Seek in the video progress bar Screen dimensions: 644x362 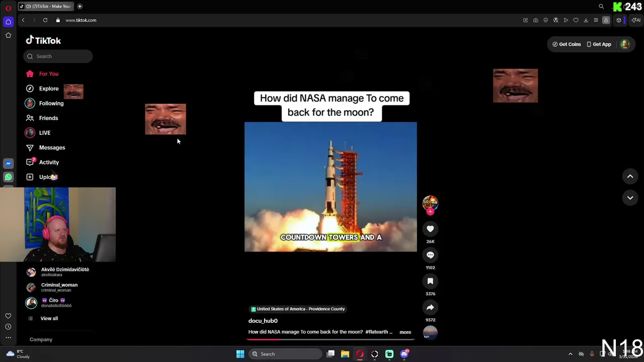pos(331,339)
